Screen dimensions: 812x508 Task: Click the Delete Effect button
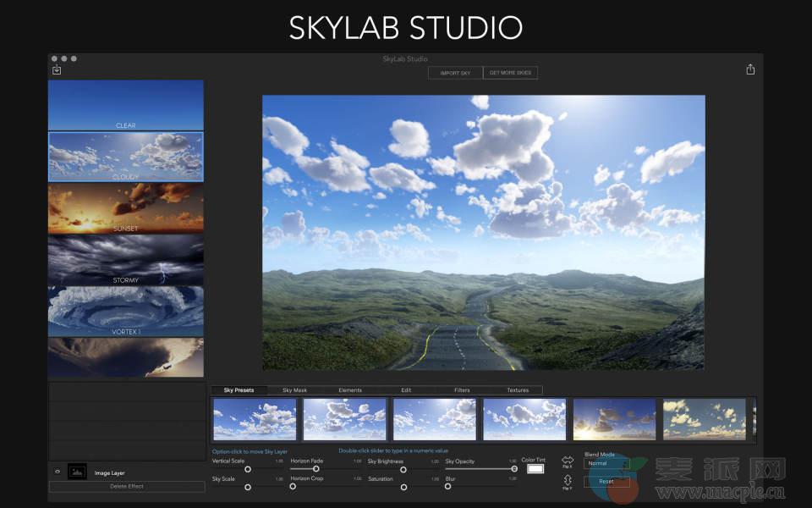click(126, 486)
